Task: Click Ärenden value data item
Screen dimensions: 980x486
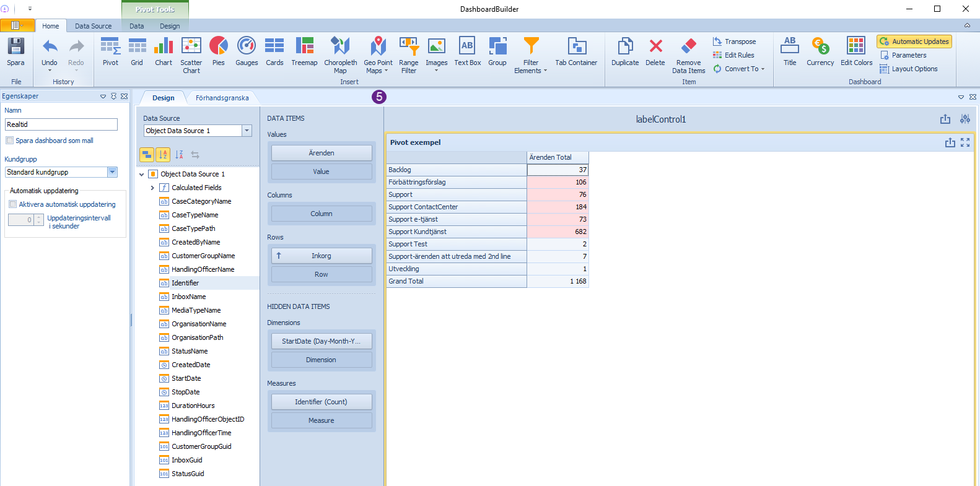Action: pos(322,153)
